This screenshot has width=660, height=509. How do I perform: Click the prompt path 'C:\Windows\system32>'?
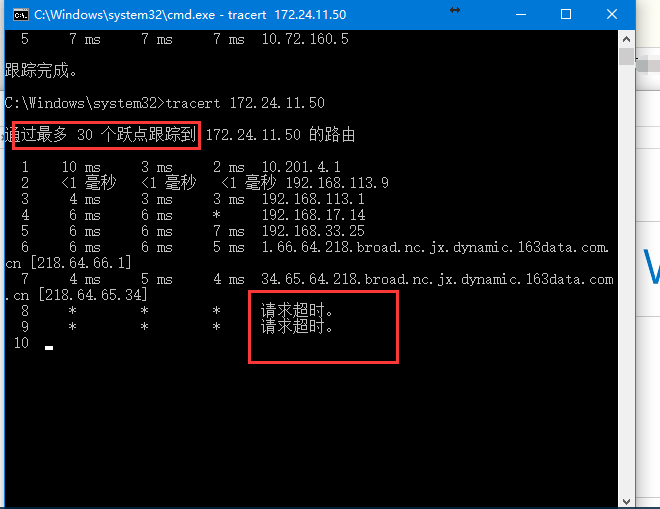coord(85,103)
